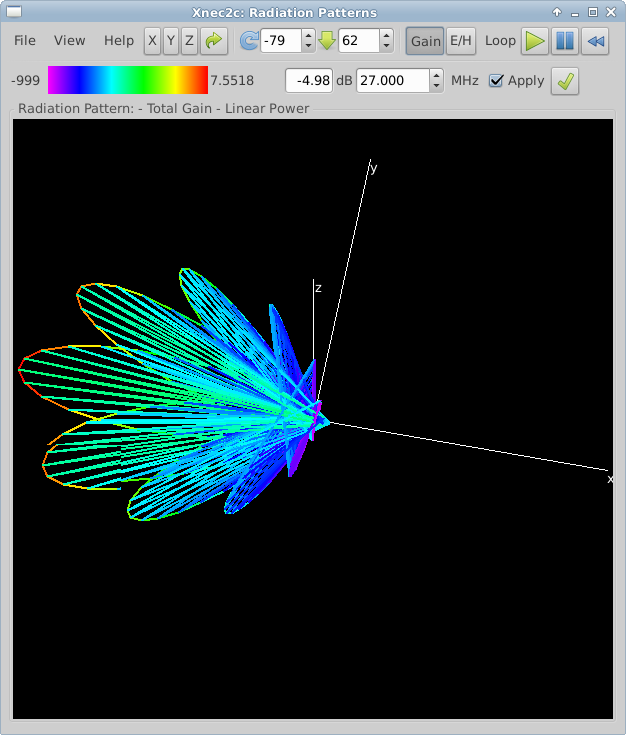Click the MHz unit label
Screen dimensions: 626x735
click(465, 81)
